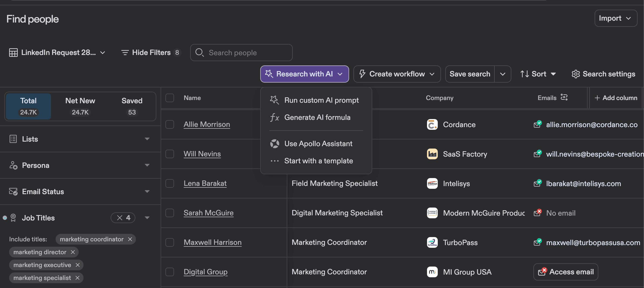The height and width of the screenshot is (288, 644).
Task: Remove the marketing director title tag
Action: coord(73,252)
